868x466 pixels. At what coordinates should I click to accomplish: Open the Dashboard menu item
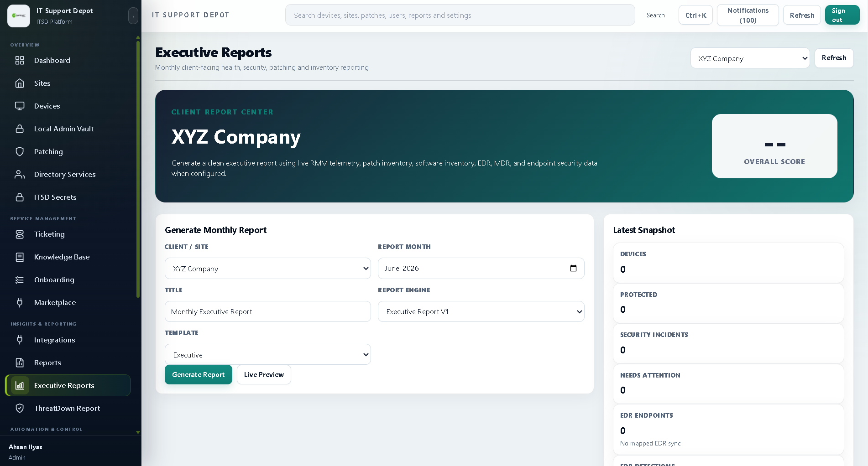pyautogui.click(x=68, y=60)
